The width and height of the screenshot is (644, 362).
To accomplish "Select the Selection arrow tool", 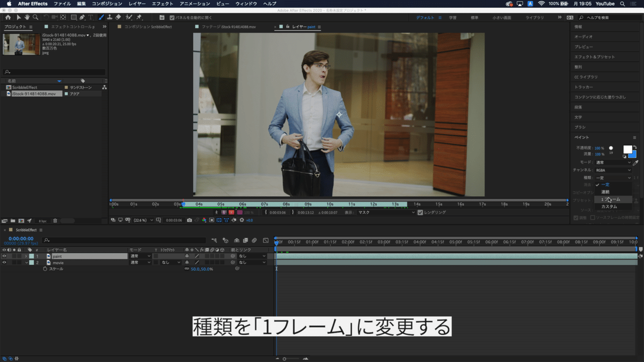I will point(19,17).
